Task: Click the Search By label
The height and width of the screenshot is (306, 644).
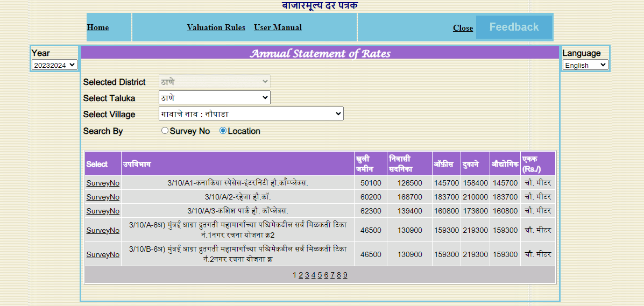Action: [103, 131]
